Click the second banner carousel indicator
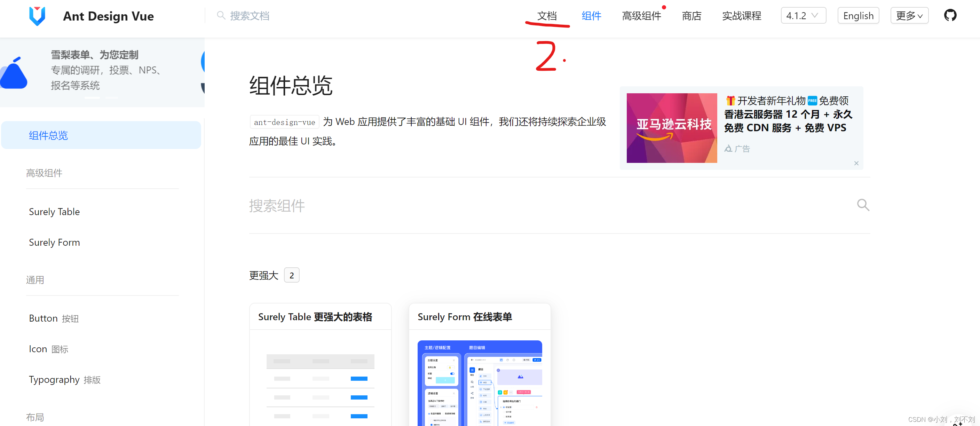The height and width of the screenshot is (426, 980). tap(111, 98)
